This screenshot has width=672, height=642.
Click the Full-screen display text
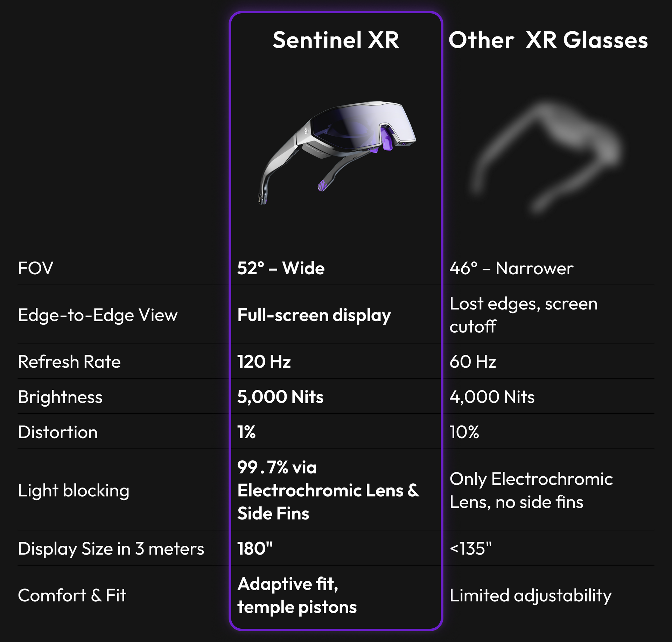[314, 315]
